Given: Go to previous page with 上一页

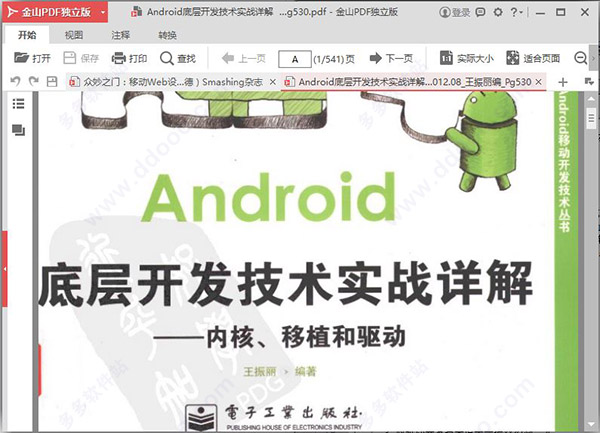Looking at the screenshot, I should (x=244, y=58).
